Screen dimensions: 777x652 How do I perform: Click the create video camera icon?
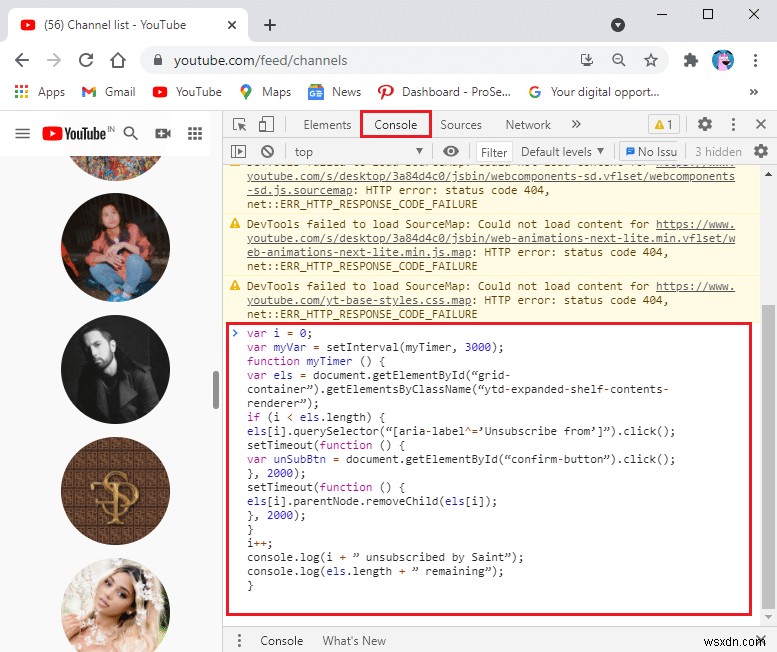(163, 133)
